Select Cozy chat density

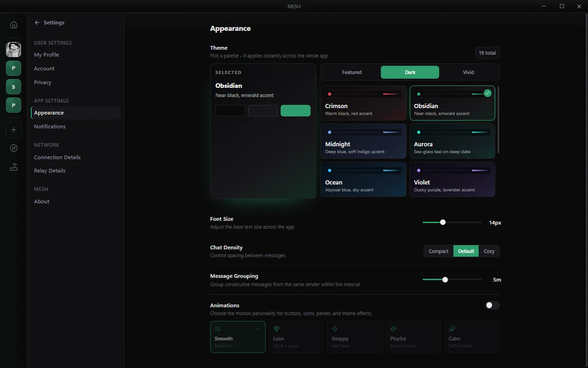489,251
